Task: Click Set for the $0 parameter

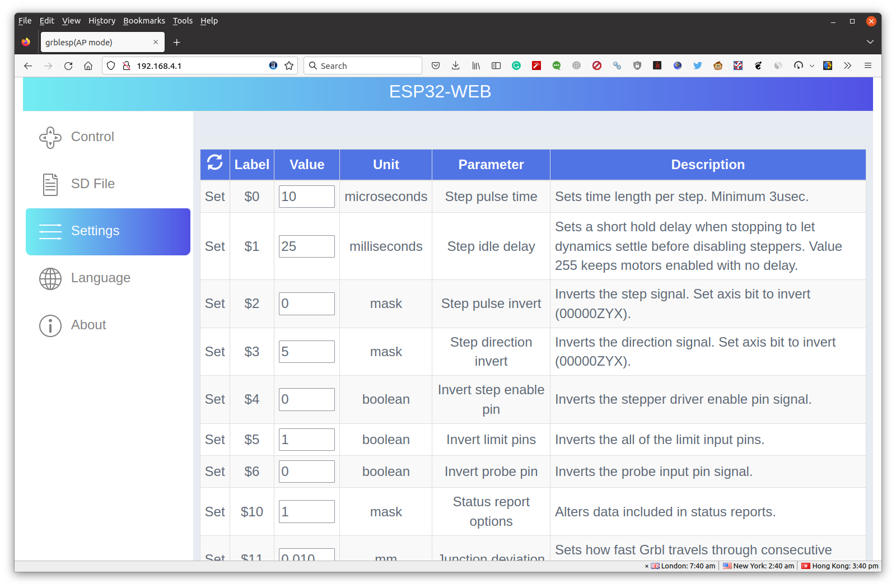Action: tap(215, 197)
